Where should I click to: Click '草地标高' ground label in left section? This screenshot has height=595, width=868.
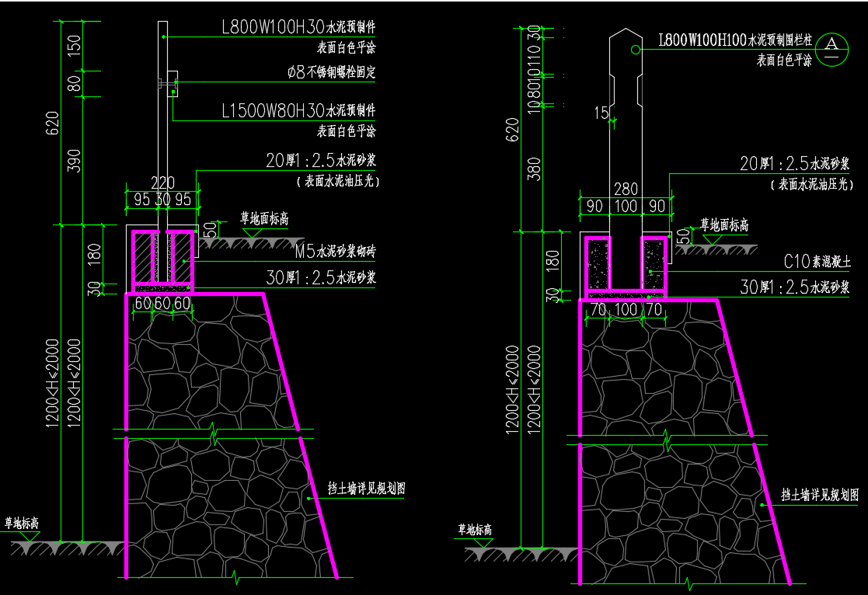tap(22, 523)
